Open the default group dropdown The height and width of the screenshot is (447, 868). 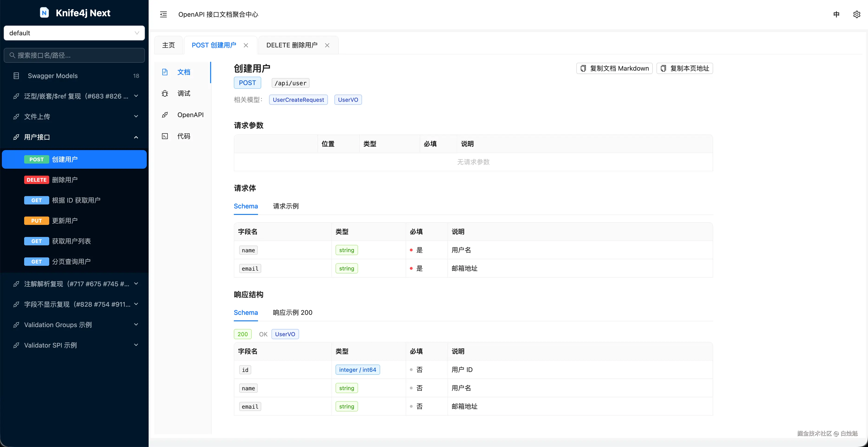coord(74,33)
